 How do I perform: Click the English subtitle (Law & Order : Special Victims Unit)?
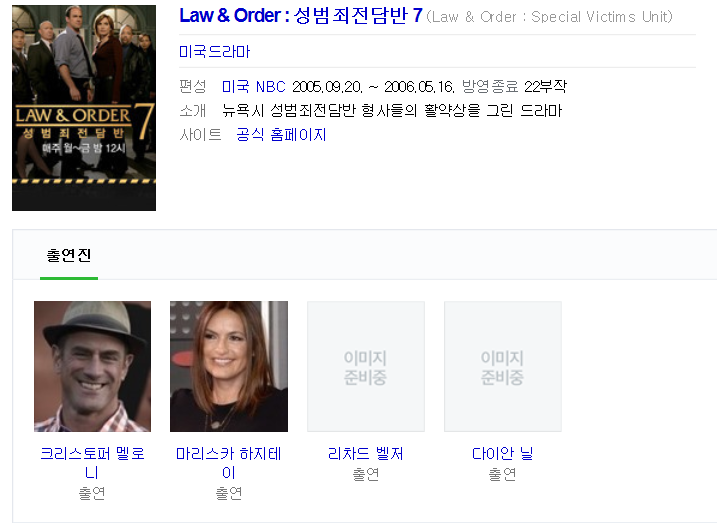(x=549, y=17)
